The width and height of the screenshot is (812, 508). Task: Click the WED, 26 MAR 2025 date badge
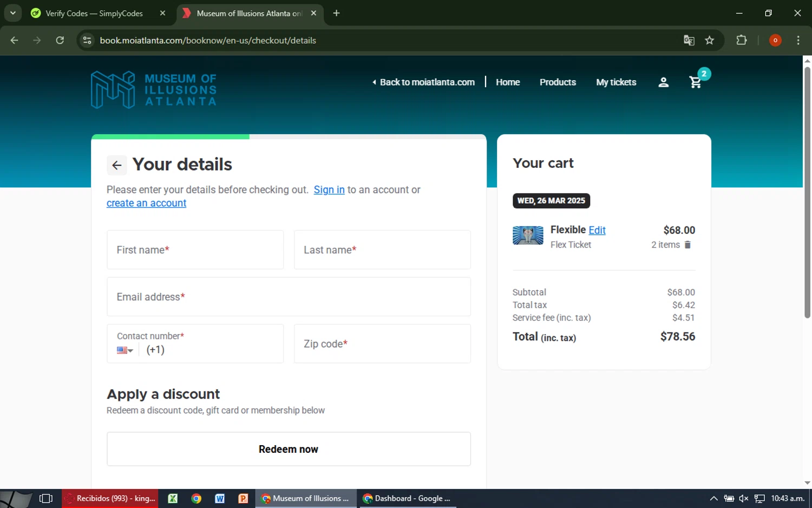click(551, 200)
